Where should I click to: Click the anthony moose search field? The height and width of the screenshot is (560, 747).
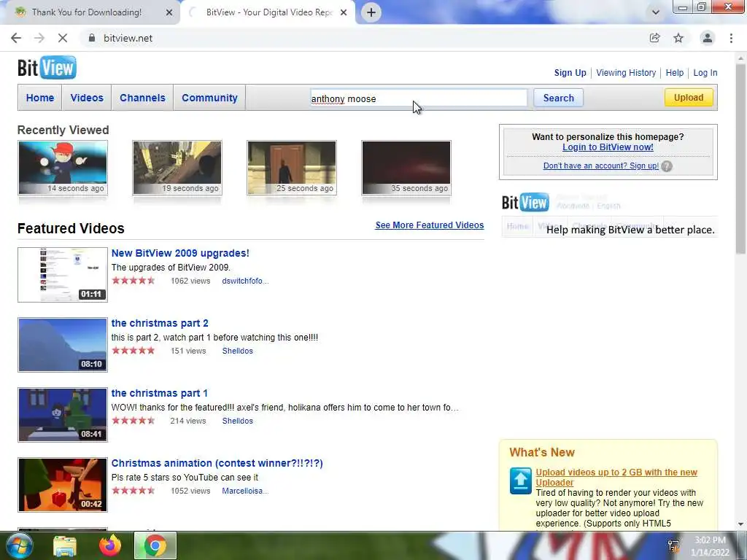coord(419,98)
